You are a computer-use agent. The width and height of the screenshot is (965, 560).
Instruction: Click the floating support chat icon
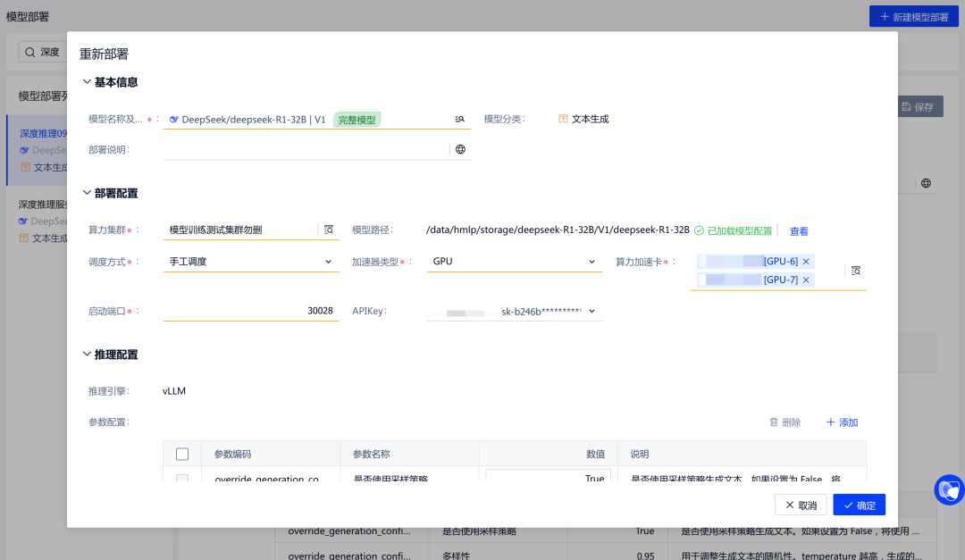tap(949, 489)
